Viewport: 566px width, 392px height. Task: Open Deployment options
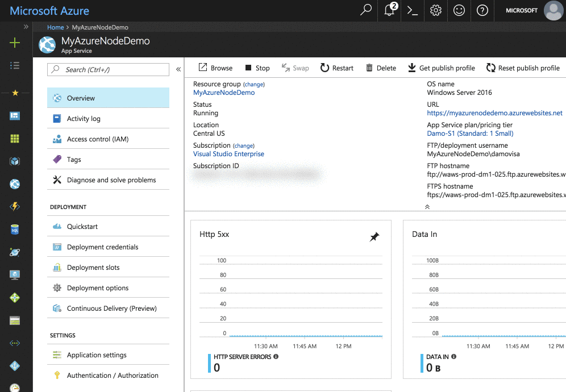pos(109,287)
